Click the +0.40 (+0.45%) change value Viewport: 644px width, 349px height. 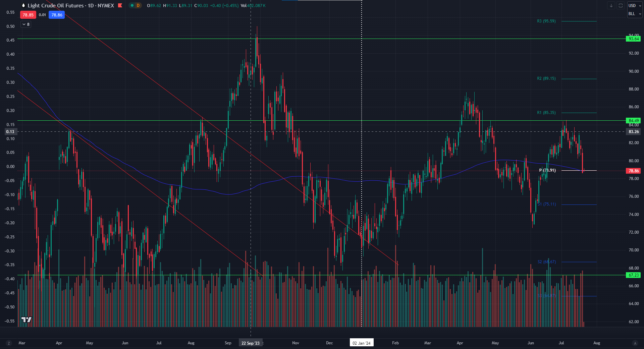pyautogui.click(x=224, y=5)
